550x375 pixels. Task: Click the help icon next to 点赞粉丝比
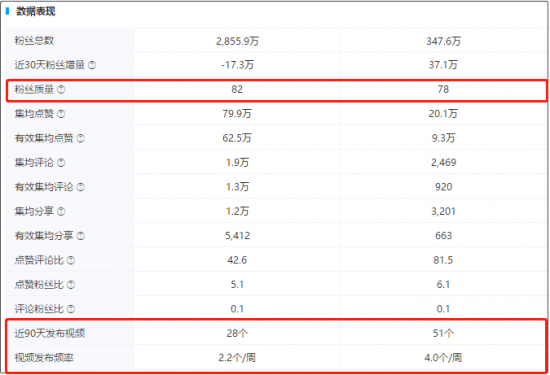click(71, 284)
